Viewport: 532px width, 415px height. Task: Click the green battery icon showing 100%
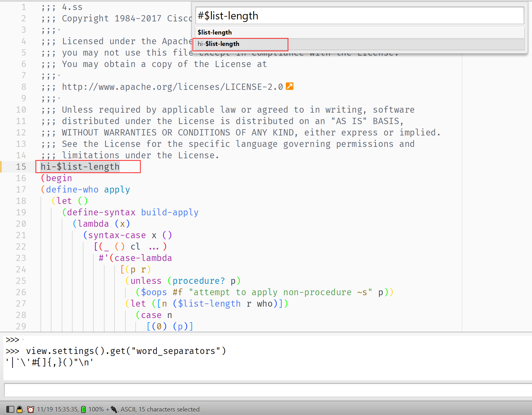click(83, 409)
